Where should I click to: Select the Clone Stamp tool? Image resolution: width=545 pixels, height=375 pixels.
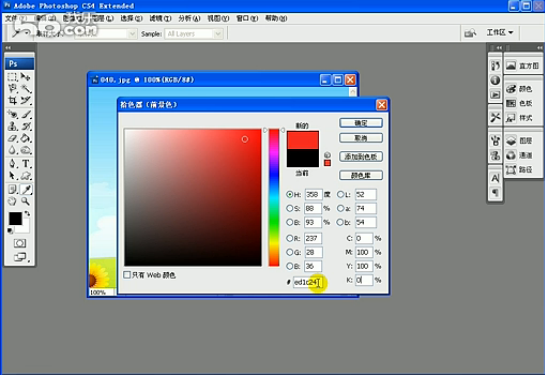(13, 126)
